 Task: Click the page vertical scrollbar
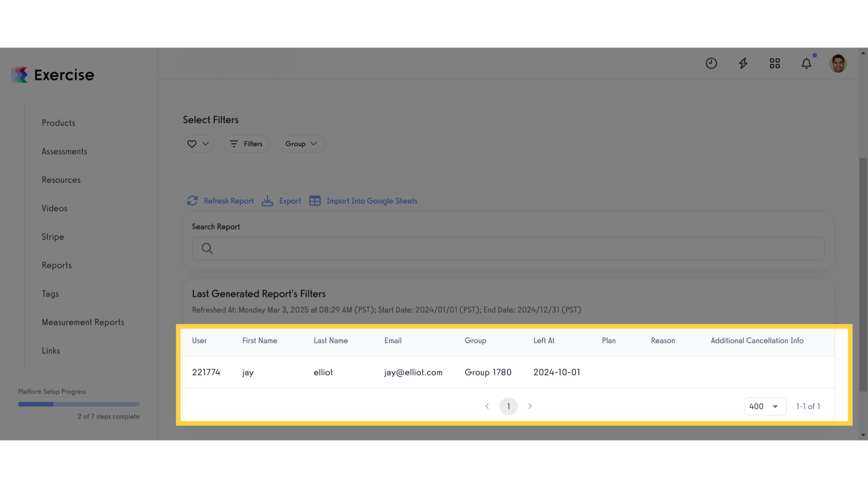pos(863,274)
